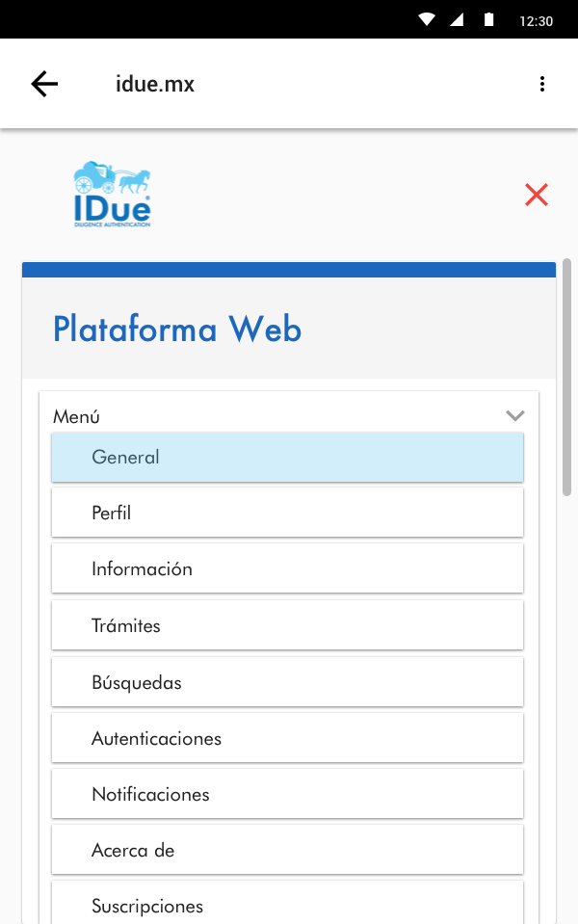Close the menu with the red X
578x924 pixels.
tap(537, 195)
